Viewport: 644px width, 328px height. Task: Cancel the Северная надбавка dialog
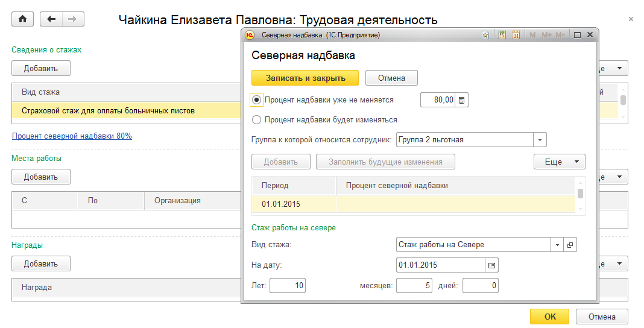click(391, 78)
